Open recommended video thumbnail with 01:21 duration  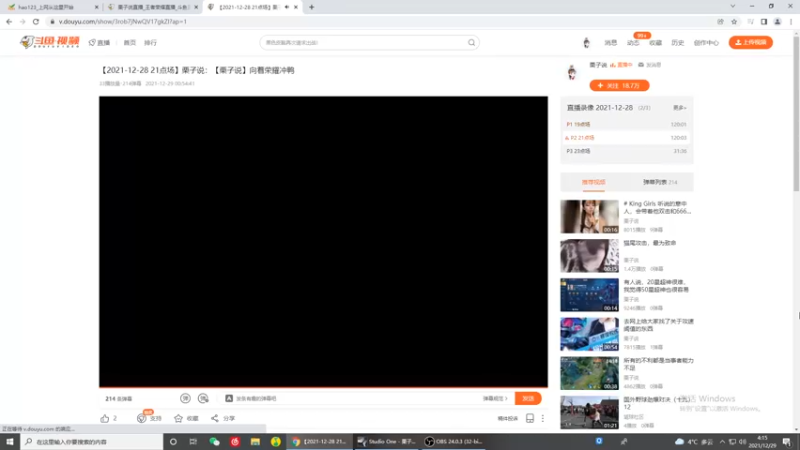pos(589,412)
